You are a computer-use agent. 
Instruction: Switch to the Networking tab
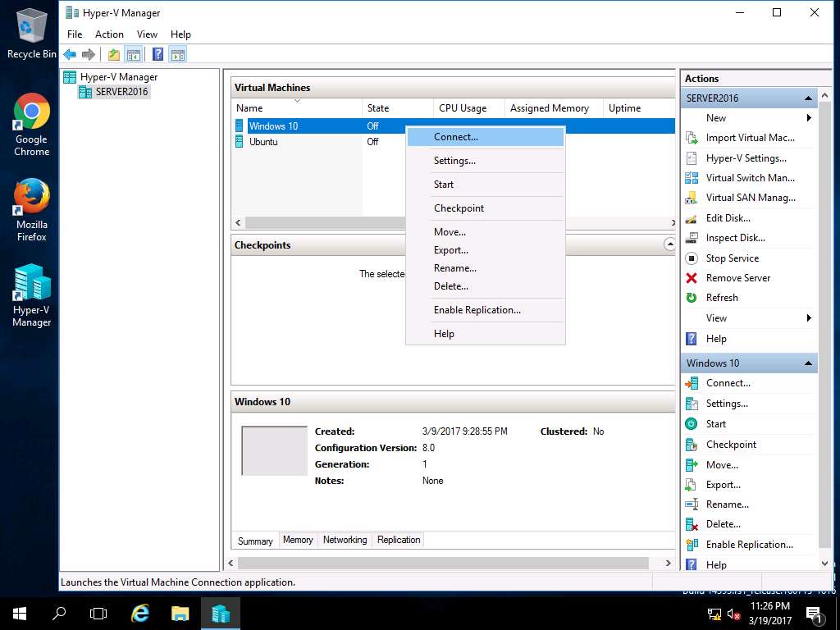(345, 540)
